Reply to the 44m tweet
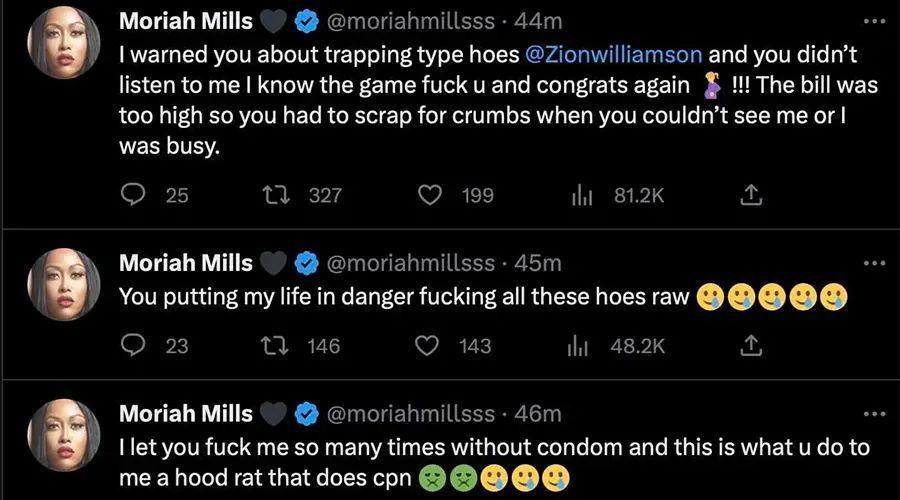 134,196
